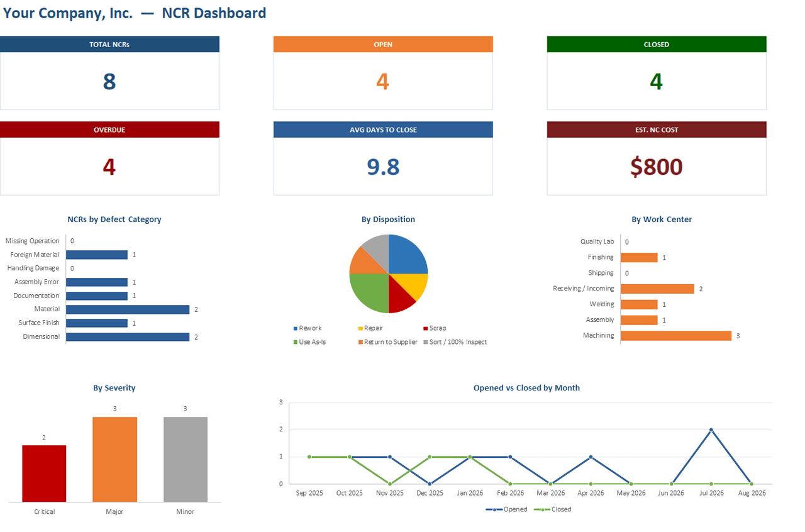This screenshot has width=805, height=532.
Task: Select the Documentation bar
Action: click(x=97, y=296)
